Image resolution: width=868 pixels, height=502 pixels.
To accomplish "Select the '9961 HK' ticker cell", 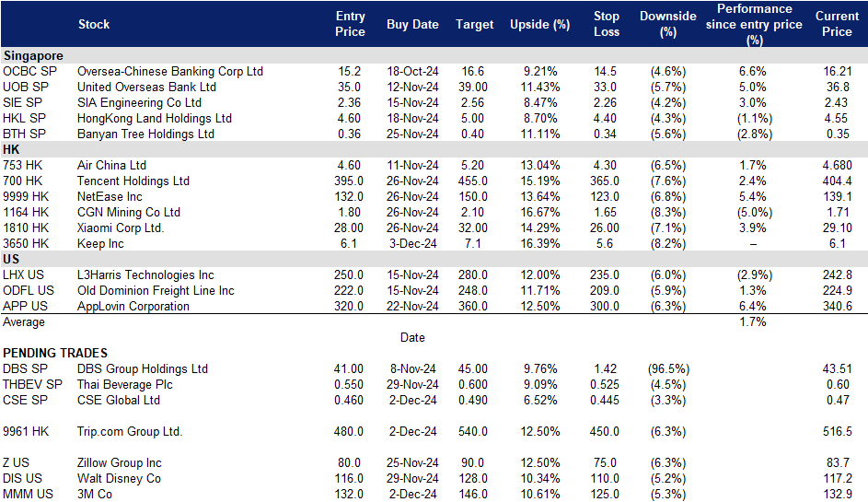I will coord(26,432).
